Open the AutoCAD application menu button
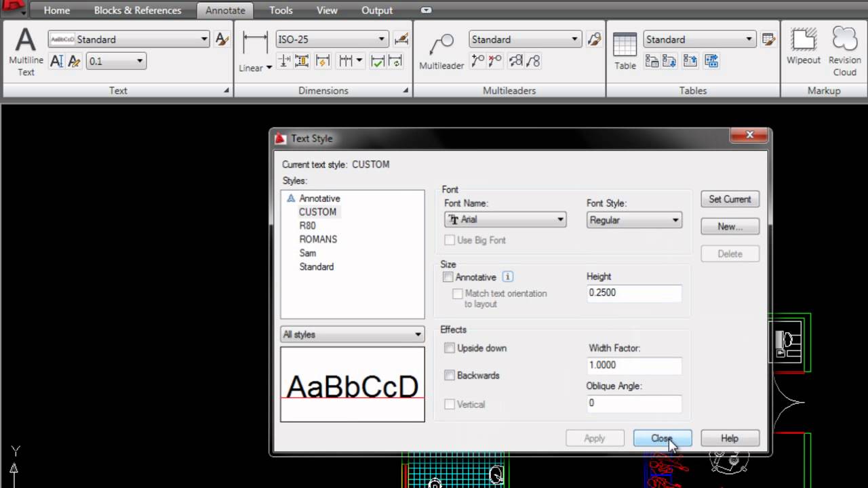Viewport: 868px width, 488px height. click(13, 8)
